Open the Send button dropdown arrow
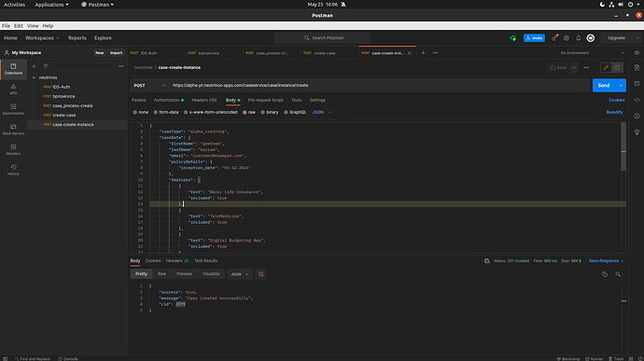644x361 pixels. [621, 86]
